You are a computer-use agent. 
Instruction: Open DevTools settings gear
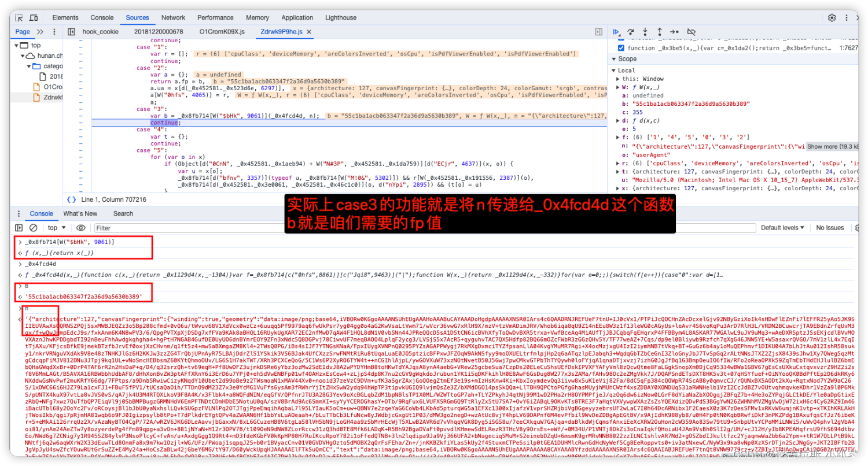(832, 17)
